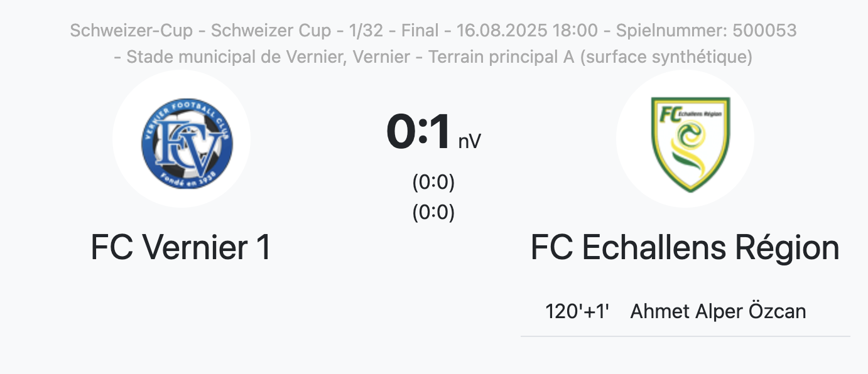Click the FC Vernier club crest
The width and height of the screenshot is (868, 374).
(x=187, y=139)
